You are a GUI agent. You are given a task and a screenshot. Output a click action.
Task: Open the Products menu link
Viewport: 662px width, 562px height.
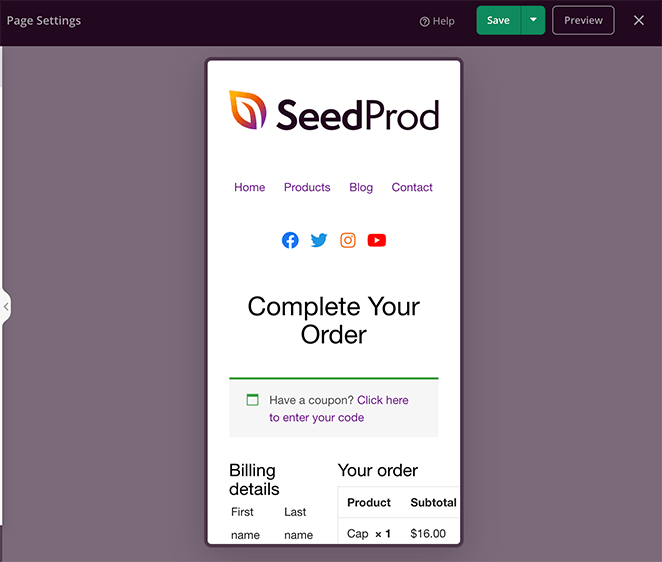(x=307, y=187)
